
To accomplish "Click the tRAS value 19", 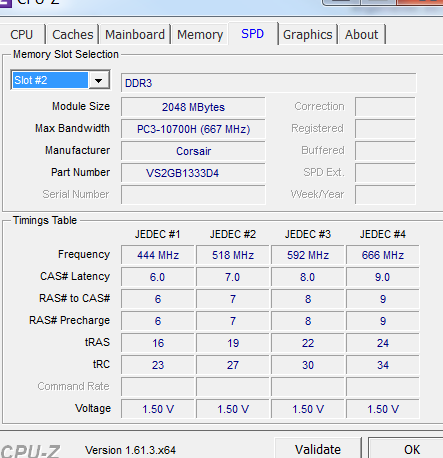I will tap(233, 343).
